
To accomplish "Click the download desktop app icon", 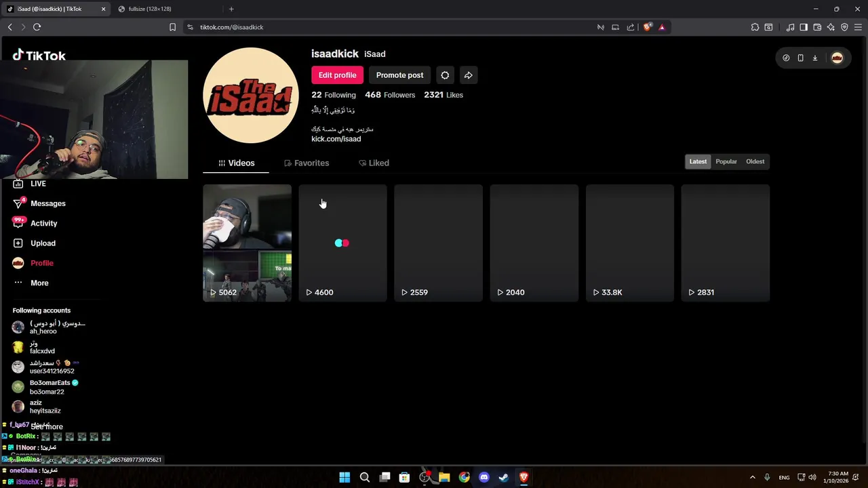I will 815,58.
